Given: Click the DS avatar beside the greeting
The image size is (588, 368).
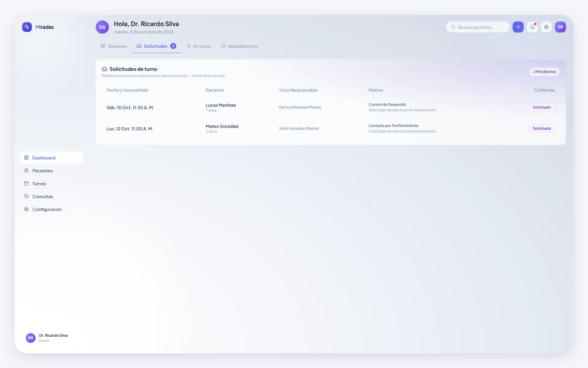Looking at the screenshot, I should [x=102, y=27].
